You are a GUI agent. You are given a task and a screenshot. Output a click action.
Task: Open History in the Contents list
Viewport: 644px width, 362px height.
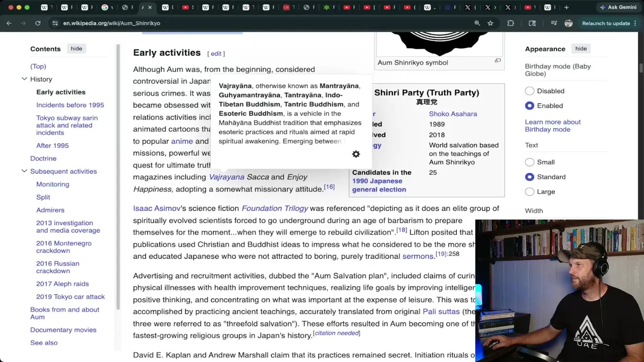41,79
